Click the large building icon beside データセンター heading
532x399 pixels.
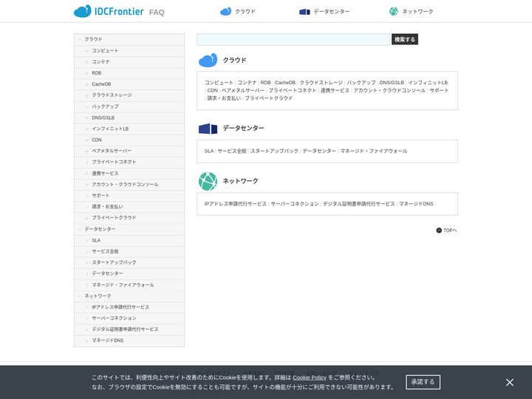208,129
